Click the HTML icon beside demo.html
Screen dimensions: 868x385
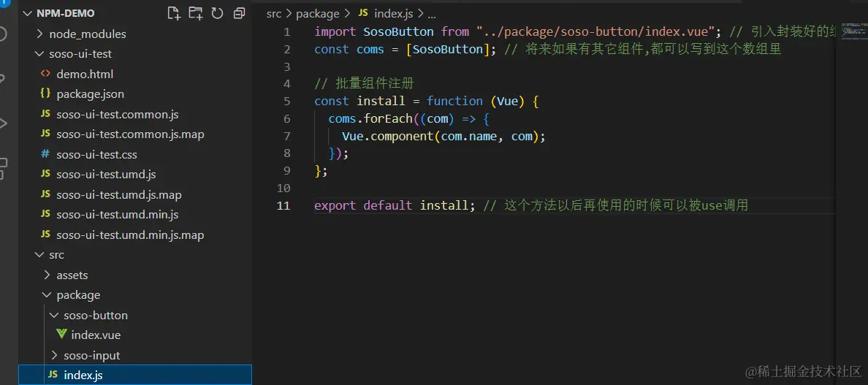tap(45, 74)
